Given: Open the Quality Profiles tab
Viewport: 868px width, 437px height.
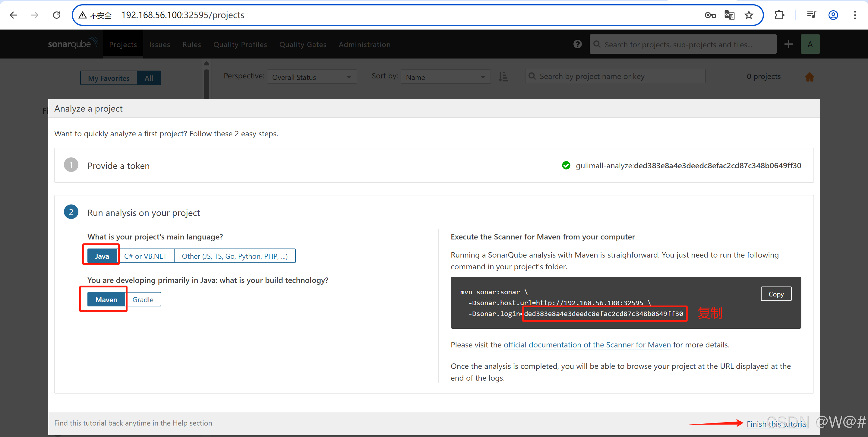Looking at the screenshot, I should (x=240, y=44).
